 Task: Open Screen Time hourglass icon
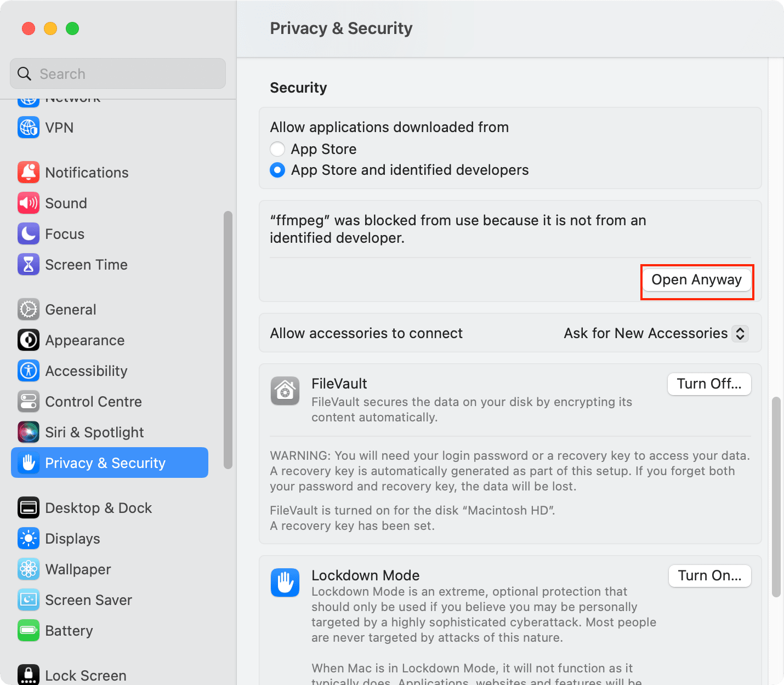(x=29, y=265)
